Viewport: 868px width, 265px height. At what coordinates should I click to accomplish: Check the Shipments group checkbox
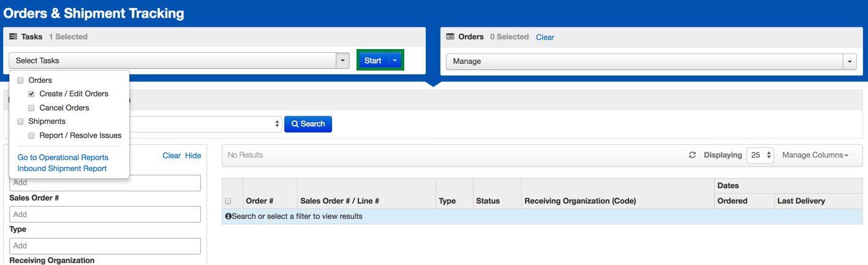[20, 121]
